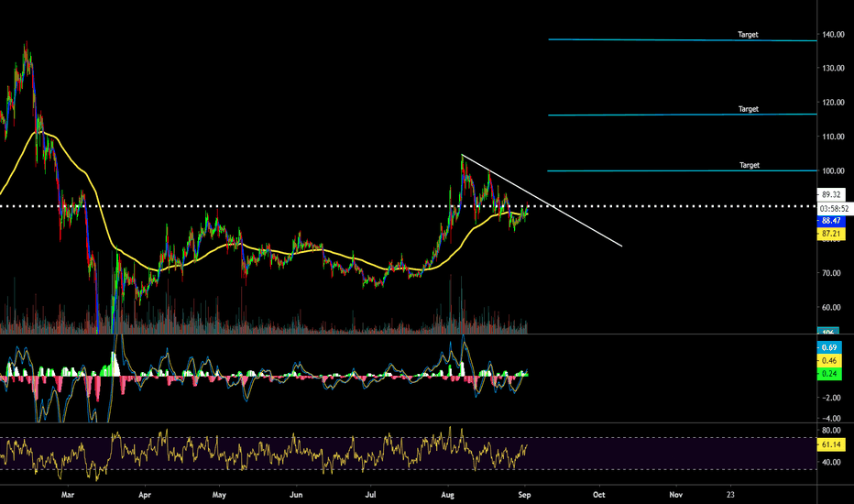Click the Nov date label
This screenshot has width=854, height=504.
[675, 495]
